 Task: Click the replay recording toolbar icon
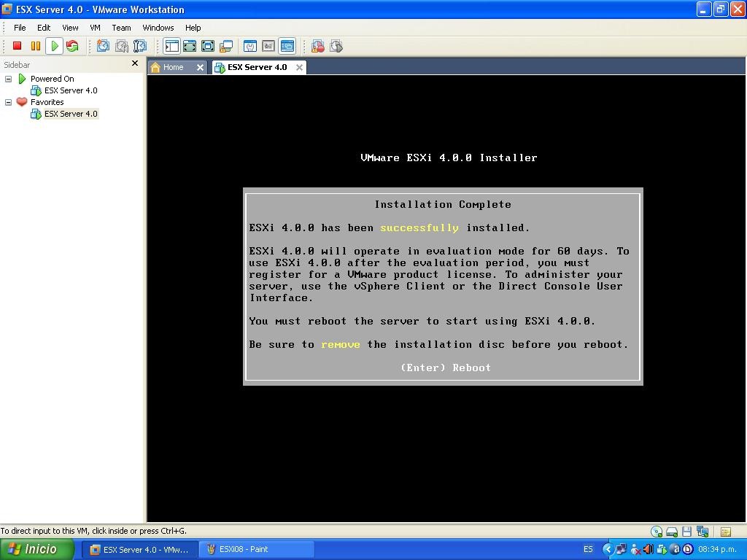pos(336,46)
